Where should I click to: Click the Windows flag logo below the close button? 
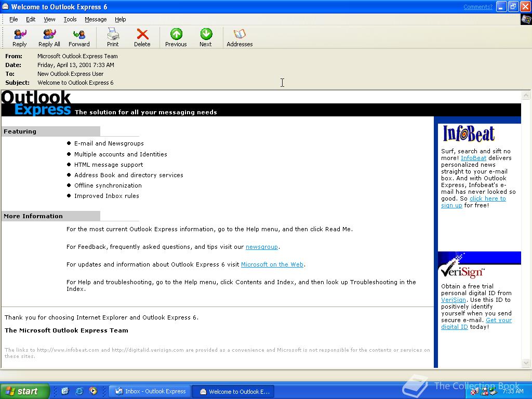(526, 19)
